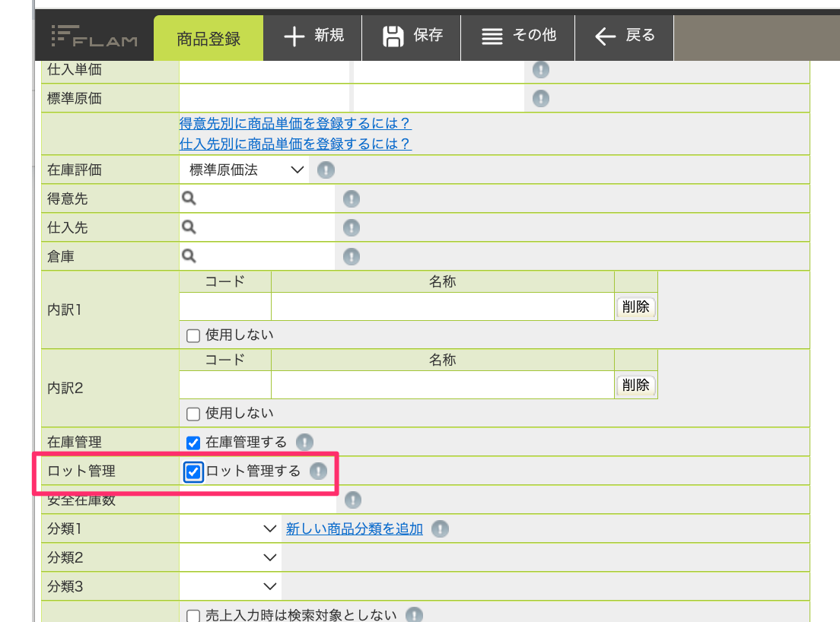The height and width of the screenshot is (622, 840).
Task: Check 使用しない under 内訳1
Action: pos(192,335)
